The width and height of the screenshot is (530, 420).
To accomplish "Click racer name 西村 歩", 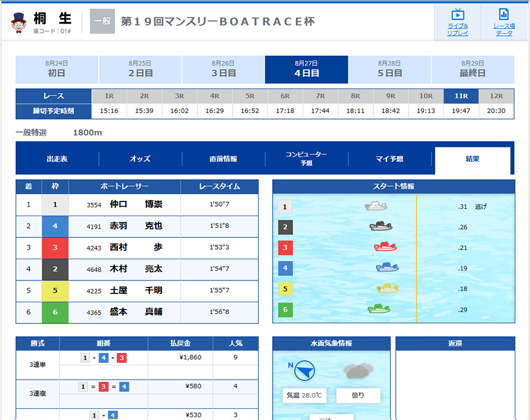I will pyautogui.click(x=136, y=247).
